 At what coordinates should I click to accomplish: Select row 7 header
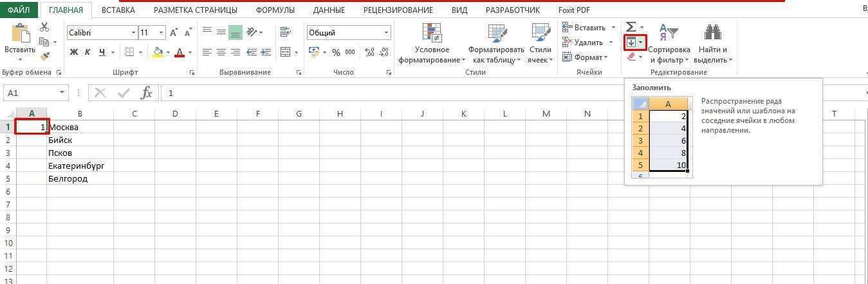pyautogui.click(x=8, y=204)
